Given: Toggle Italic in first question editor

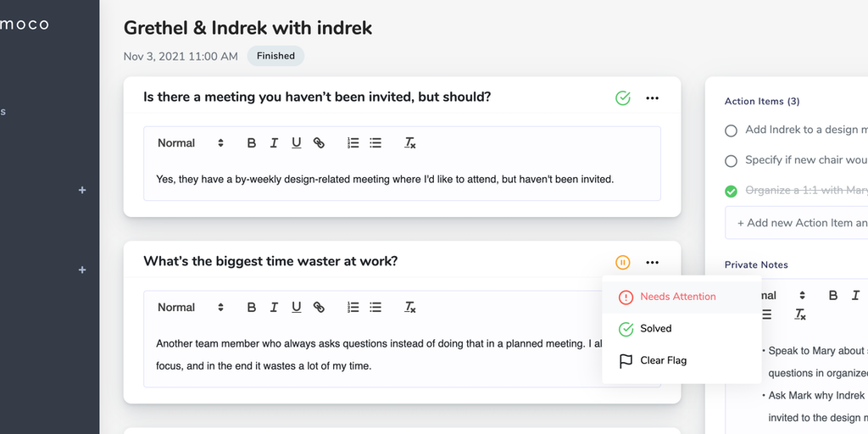Looking at the screenshot, I should point(274,143).
